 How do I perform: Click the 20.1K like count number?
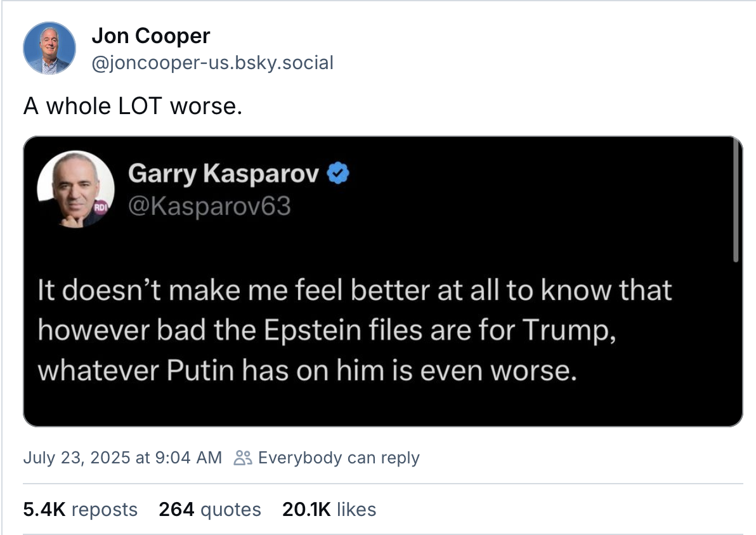tap(306, 510)
